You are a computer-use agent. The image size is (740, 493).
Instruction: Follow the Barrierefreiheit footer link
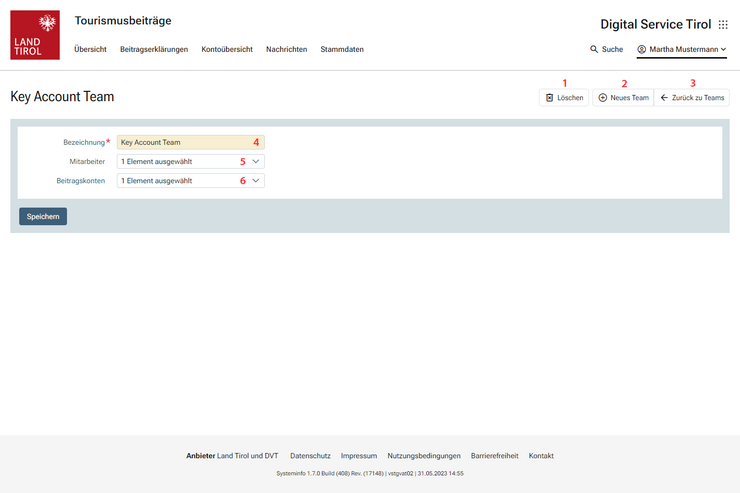[494, 456]
